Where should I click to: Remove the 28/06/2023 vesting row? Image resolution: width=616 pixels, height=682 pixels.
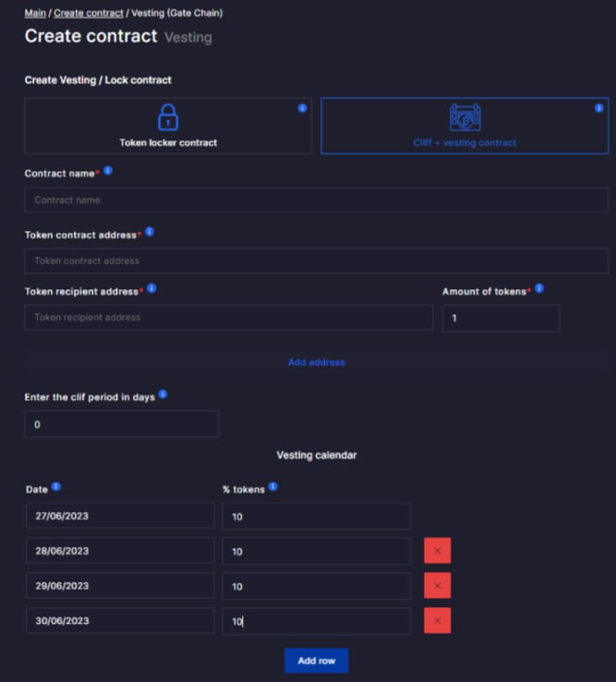tap(438, 551)
